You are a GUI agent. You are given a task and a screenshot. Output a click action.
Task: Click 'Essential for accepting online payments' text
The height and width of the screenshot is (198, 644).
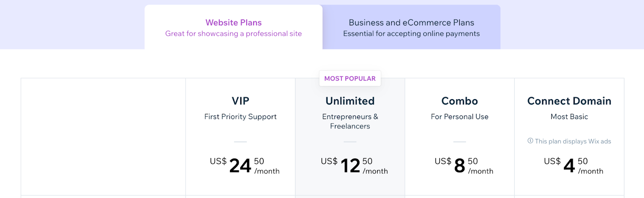(x=411, y=34)
